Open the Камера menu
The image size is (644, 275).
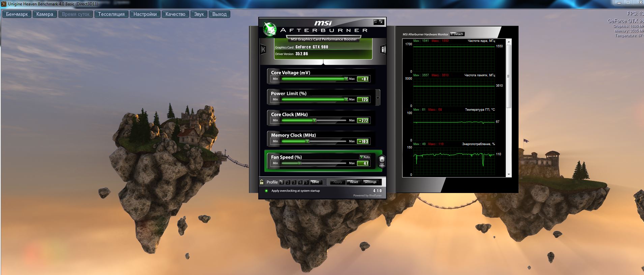(x=45, y=14)
